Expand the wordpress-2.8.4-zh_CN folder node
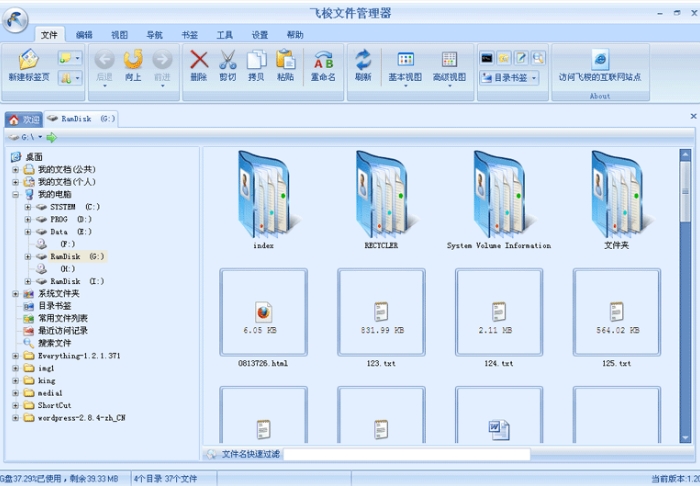 (16, 418)
